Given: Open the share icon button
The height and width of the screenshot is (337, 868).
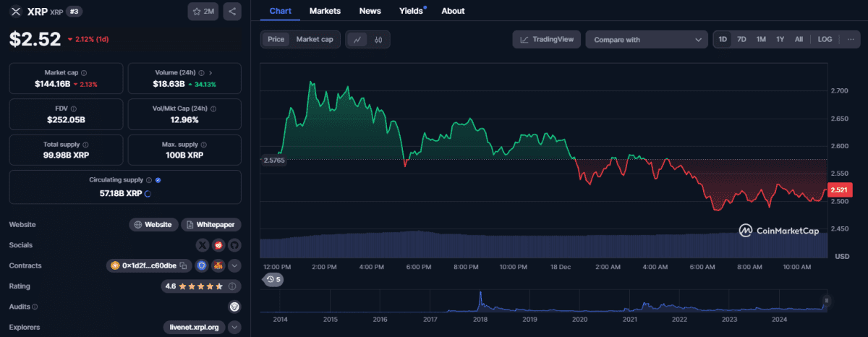Looking at the screenshot, I should (232, 12).
